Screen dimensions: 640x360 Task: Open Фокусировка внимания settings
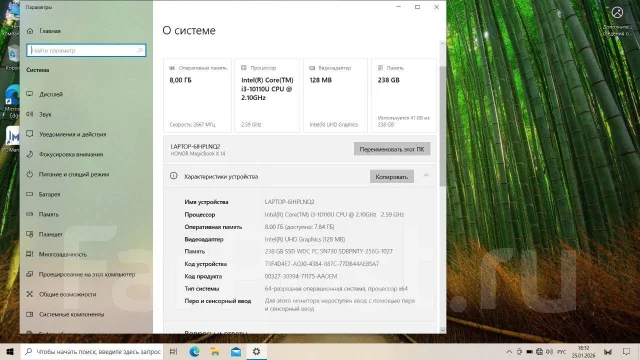(x=71, y=154)
